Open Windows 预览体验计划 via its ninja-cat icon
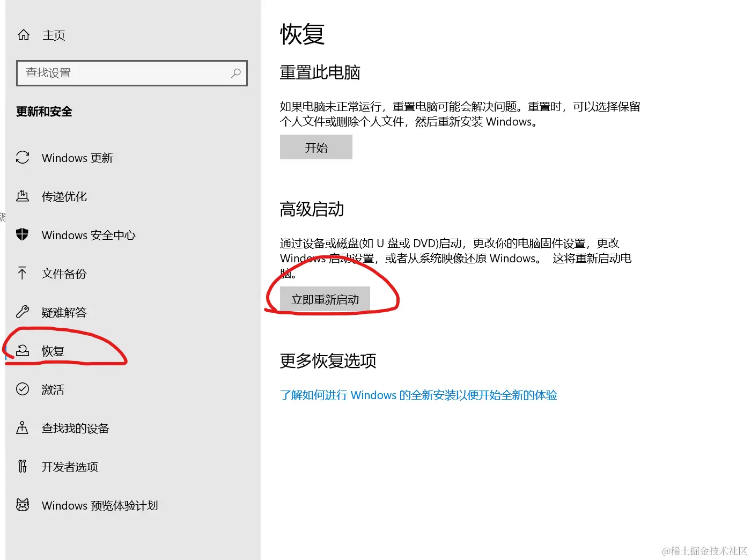The image size is (751, 560). 22,505
